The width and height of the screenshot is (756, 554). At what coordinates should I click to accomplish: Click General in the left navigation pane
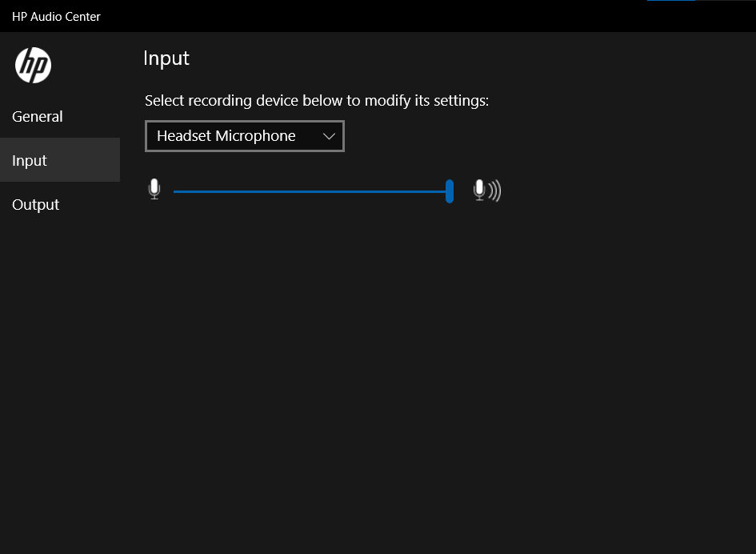tap(37, 116)
